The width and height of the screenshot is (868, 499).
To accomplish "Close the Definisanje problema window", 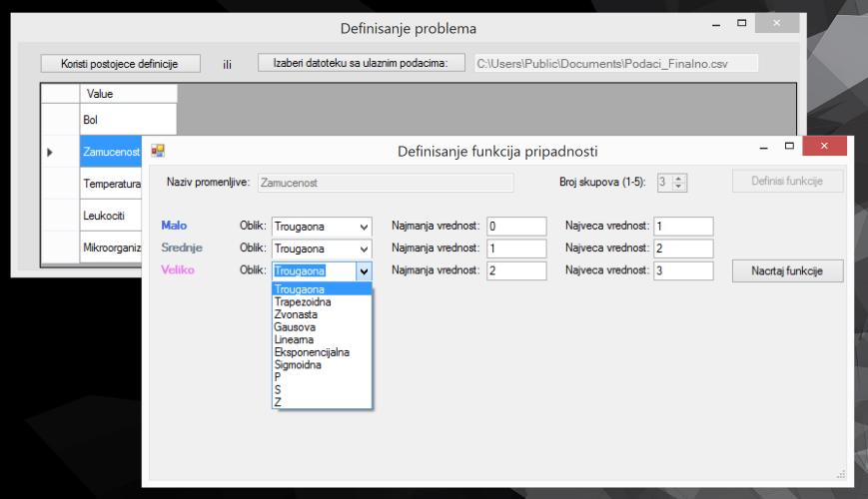I will [777, 23].
